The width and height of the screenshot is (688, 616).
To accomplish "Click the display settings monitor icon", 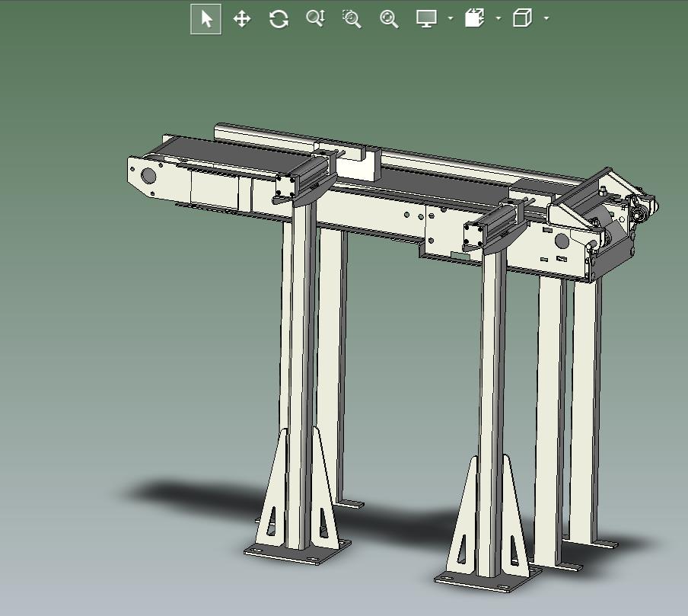I will [x=426, y=19].
